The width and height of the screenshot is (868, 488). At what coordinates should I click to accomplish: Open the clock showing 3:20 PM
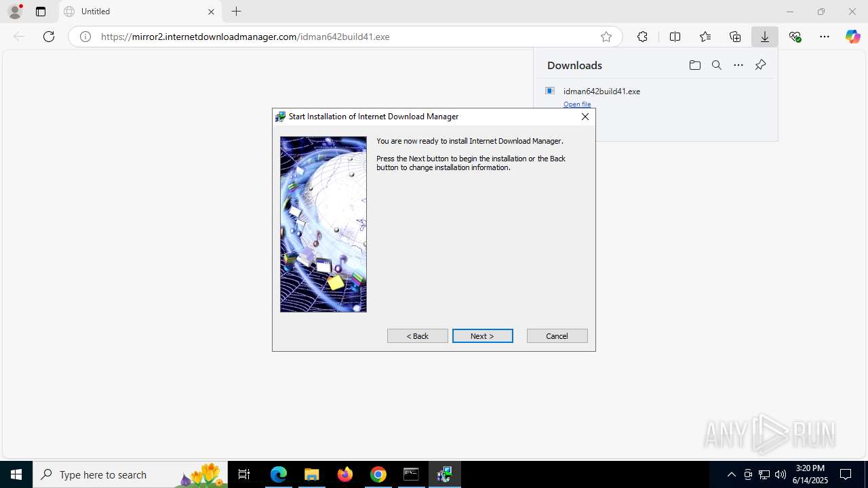[810, 474]
